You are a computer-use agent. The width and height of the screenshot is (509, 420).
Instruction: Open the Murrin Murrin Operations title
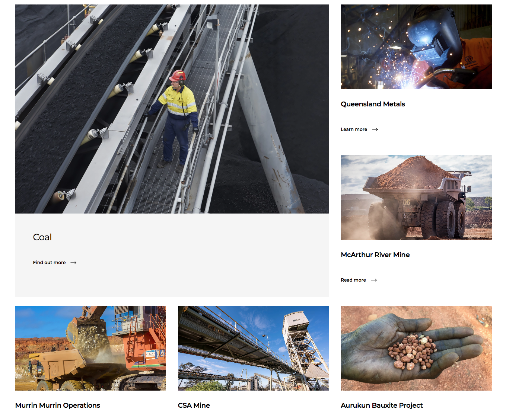coord(58,405)
